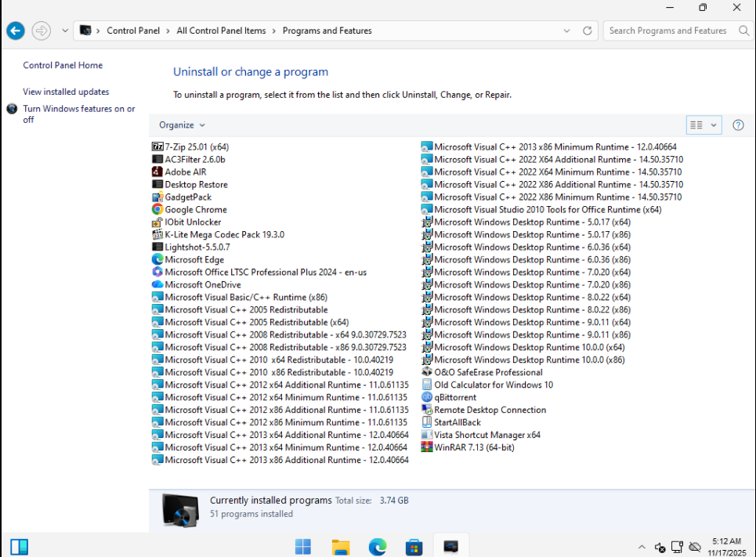756x557 pixels.
Task: Open the recent locations dropdown arrow
Action: [x=65, y=31]
